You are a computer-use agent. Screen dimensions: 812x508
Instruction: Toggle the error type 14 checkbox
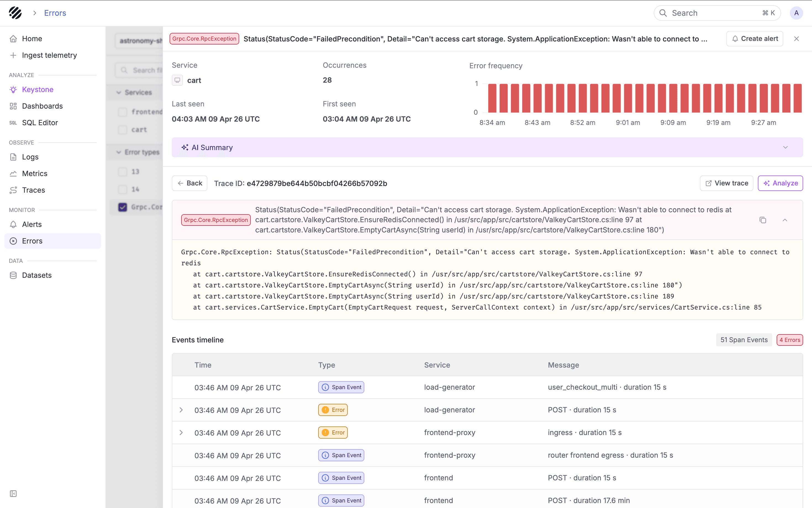click(x=123, y=190)
